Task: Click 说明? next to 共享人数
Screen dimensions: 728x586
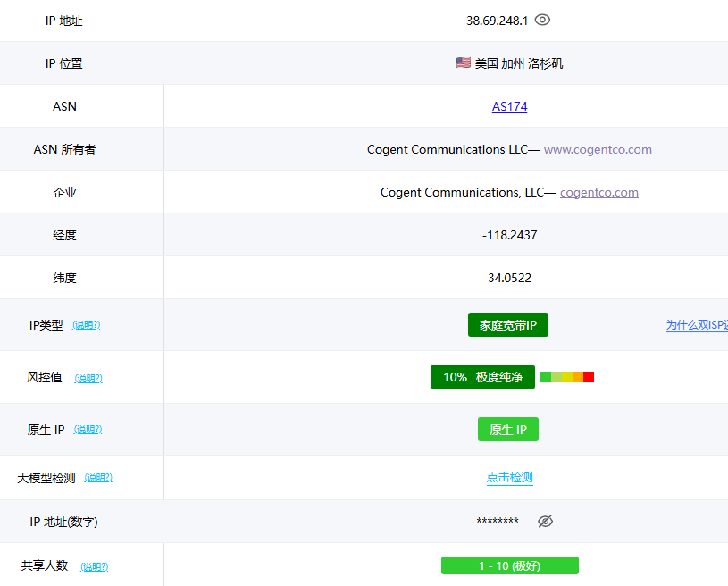Action: [x=95, y=566]
